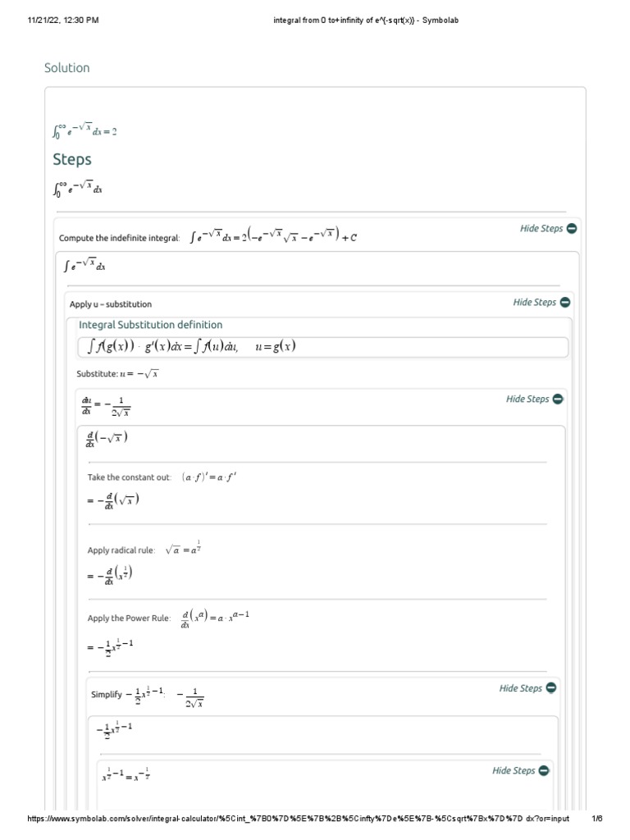Click the minus icon in the Apply u-substitution row
630x840 pixels.
[x=565, y=303]
